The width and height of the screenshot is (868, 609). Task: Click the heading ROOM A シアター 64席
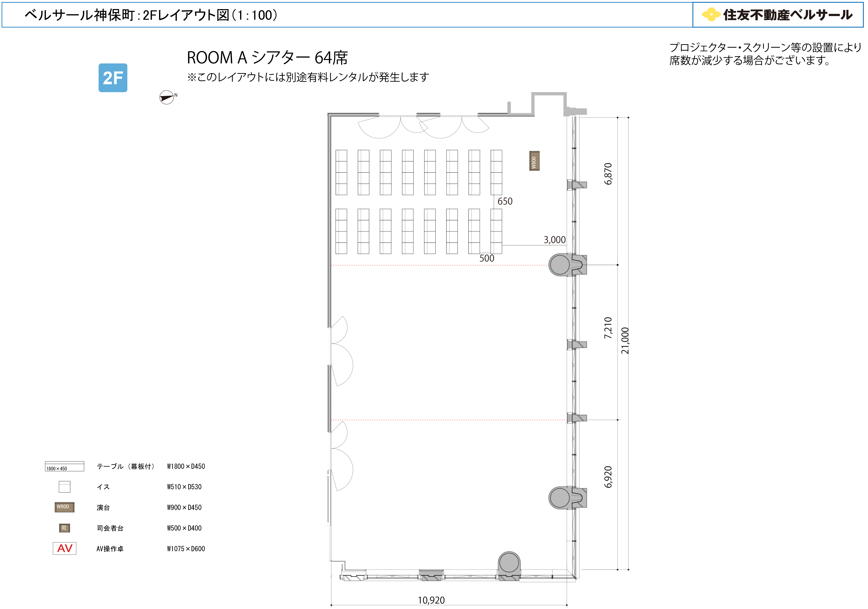(267, 57)
